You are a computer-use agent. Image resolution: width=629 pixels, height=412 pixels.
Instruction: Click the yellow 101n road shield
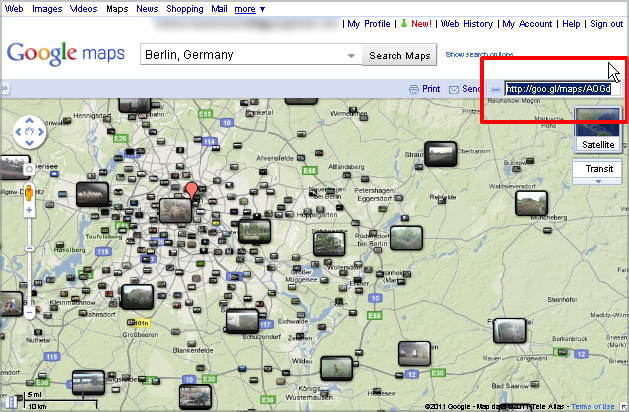(140, 323)
